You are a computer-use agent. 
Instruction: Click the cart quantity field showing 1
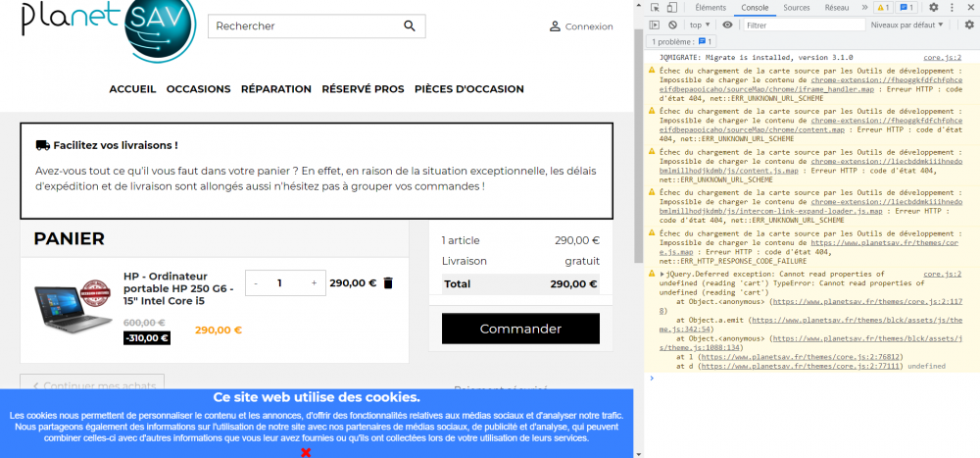pos(280,282)
